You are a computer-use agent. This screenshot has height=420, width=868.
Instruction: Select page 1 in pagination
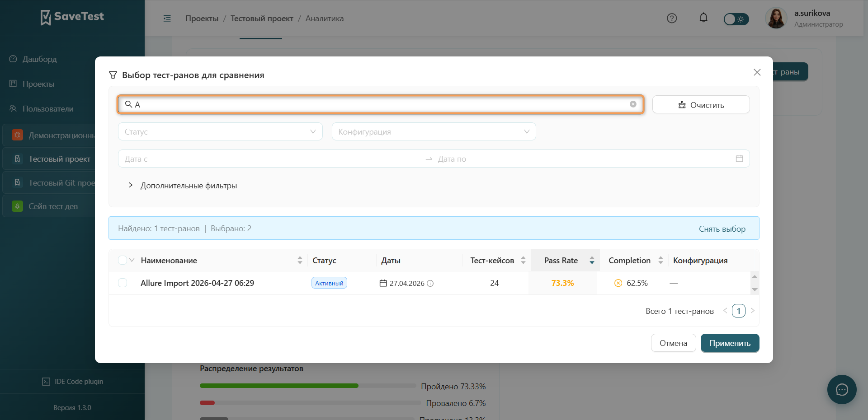tap(739, 311)
